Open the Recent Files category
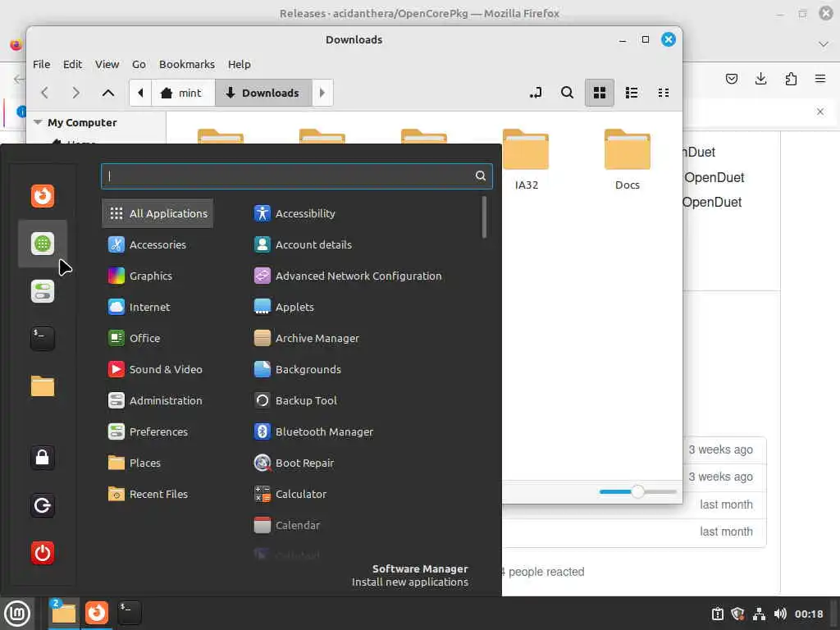Screen dimensions: 840x630 pos(148,494)
